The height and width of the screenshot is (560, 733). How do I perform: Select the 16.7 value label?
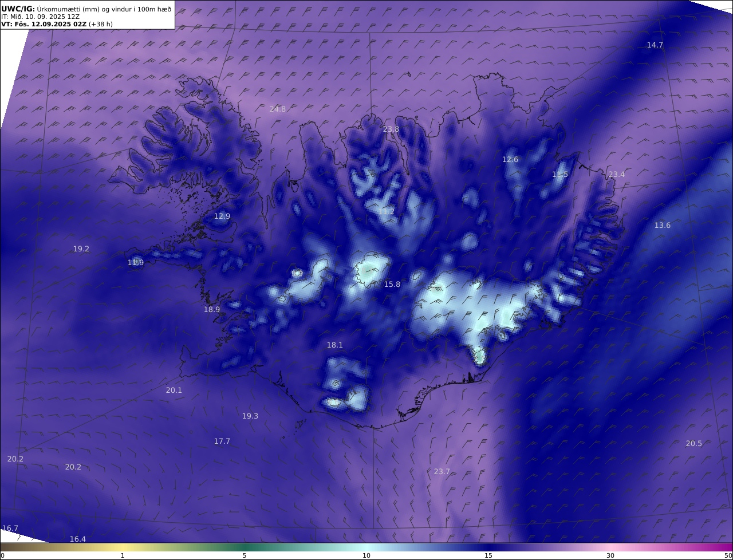click(10, 528)
